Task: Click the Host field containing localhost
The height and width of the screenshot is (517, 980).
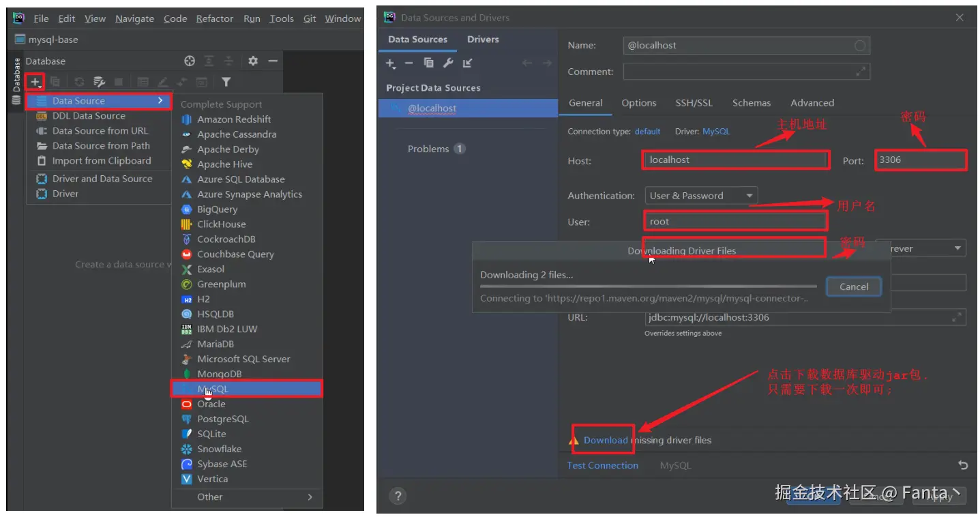Action: tap(735, 160)
